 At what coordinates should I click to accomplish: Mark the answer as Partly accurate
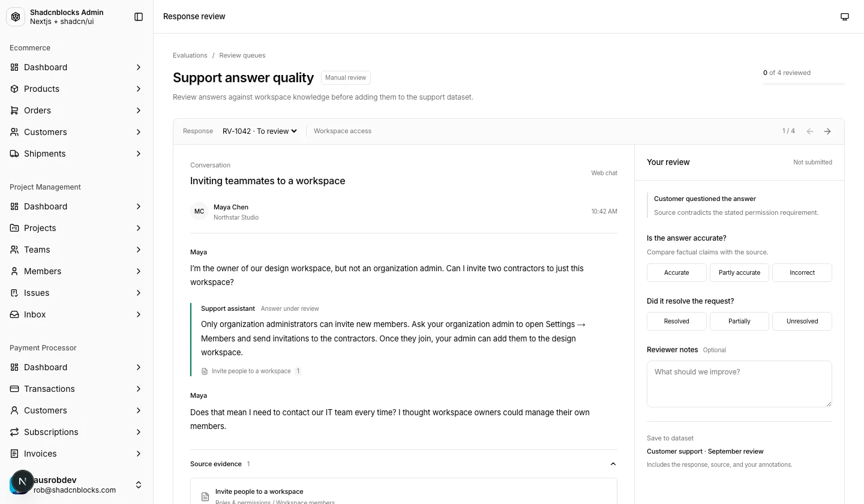(x=739, y=272)
